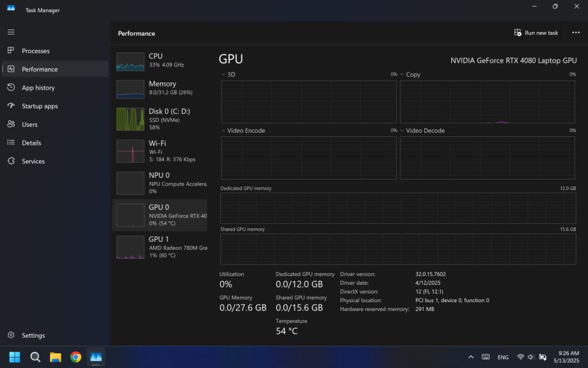The height and width of the screenshot is (368, 588).
Task: Open taskbar Search
Action: coord(35,356)
